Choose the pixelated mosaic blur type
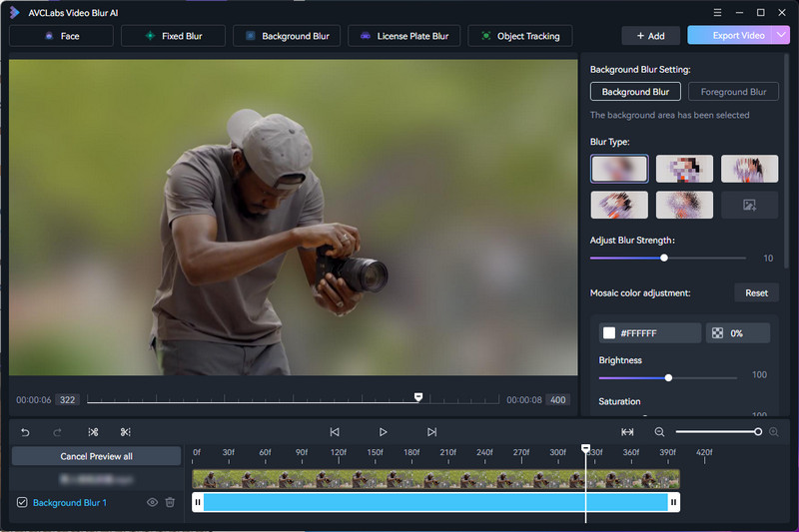 684,169
